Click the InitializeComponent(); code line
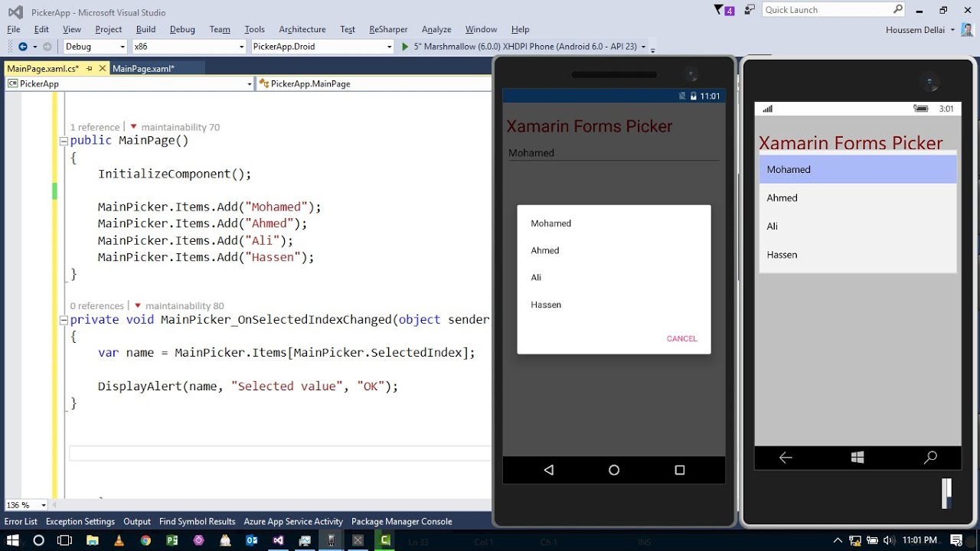The image size is (980, 551). 175,174
